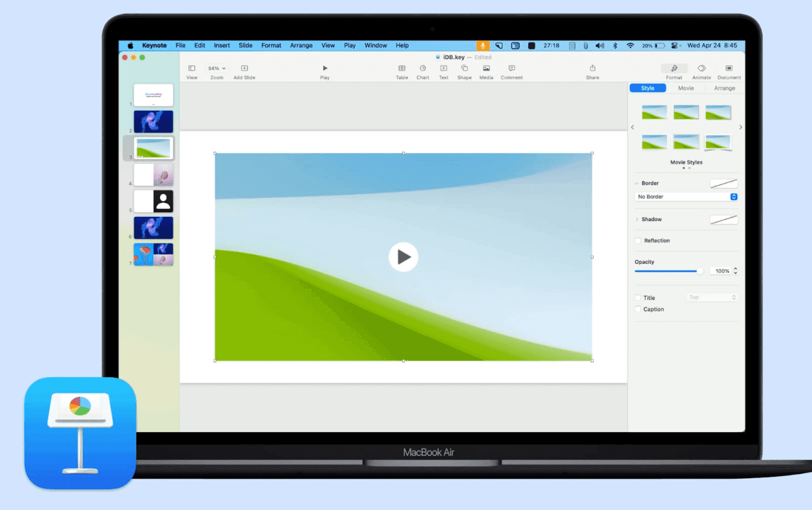The width and height of the screenshot is (812, 510).
Task: Open the Zoom level dropdown
Action: pos(216,68)
